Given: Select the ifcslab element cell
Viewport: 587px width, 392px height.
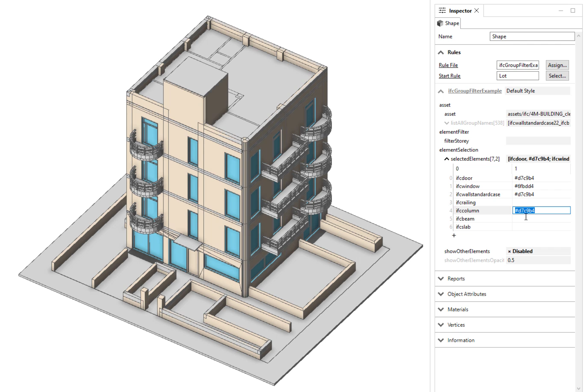Looking at the screenshot, I should [x=482, y=227].
